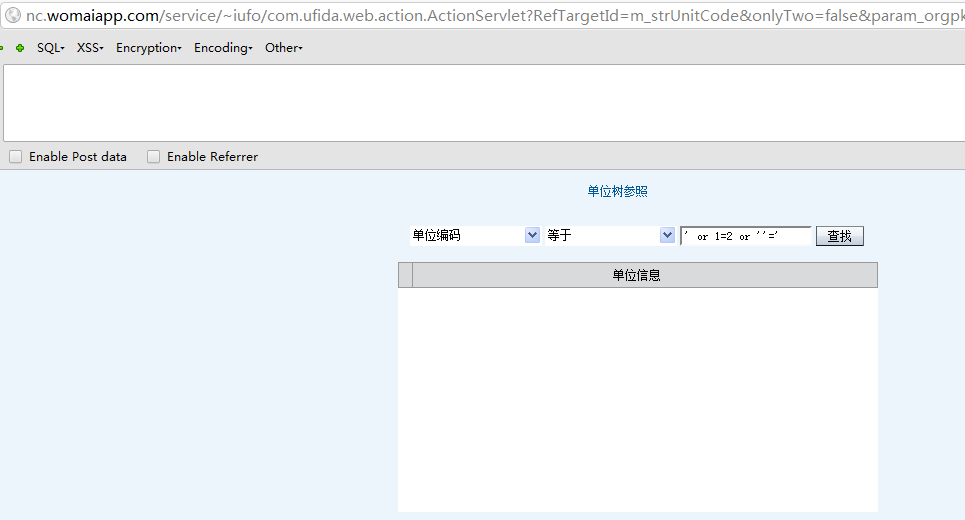Screen dimensions: 965x520
Task: Click the 单位信息 column header
Action: (x=645, y=275)
